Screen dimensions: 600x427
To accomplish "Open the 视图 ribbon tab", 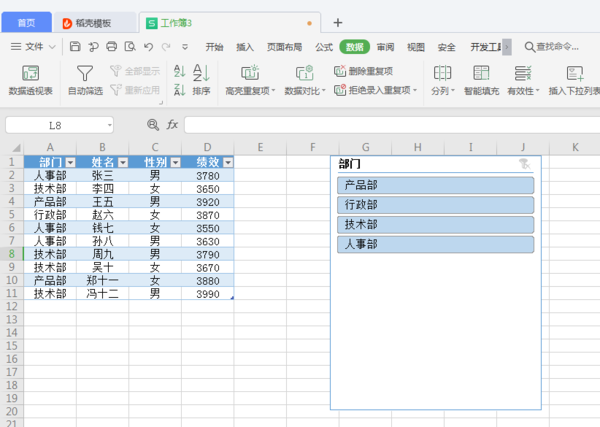I will coord(416,47).
